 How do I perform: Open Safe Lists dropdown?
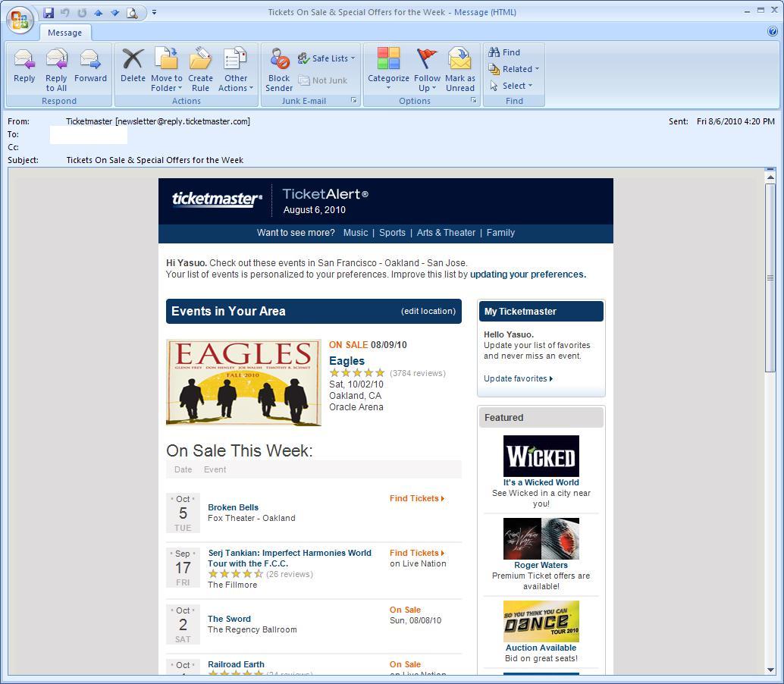(x=327, y=58)
